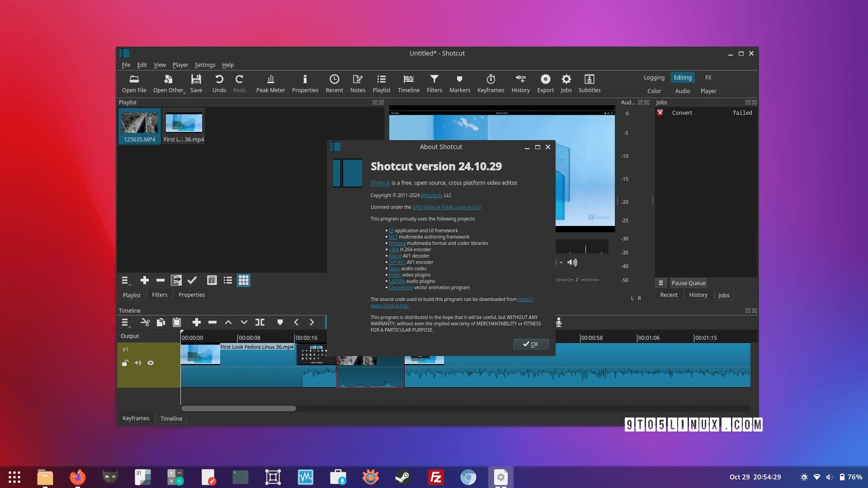The image size is (868, 488).
Task: Open the timeline hamburger menu
Action: point(125,322)
